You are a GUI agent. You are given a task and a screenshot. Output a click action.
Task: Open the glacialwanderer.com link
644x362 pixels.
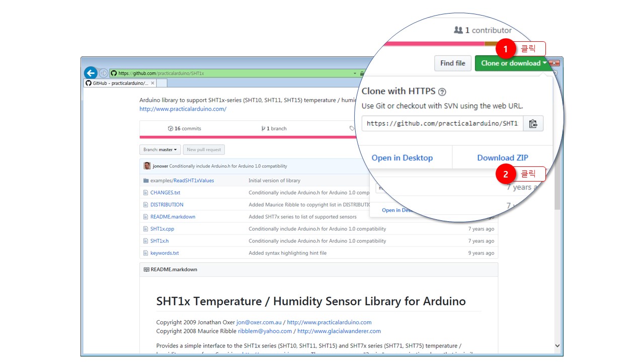click(339, 331)
